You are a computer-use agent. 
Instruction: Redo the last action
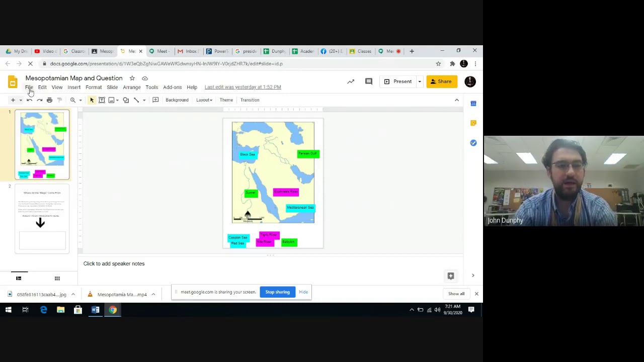click(x=39, y=100)
